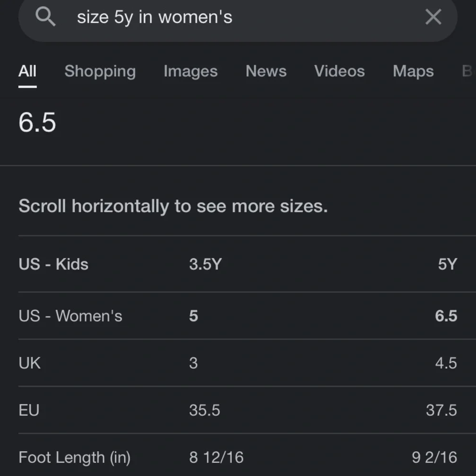Switch to the News tab
The image size is (476, 476).
pos(266,71)
